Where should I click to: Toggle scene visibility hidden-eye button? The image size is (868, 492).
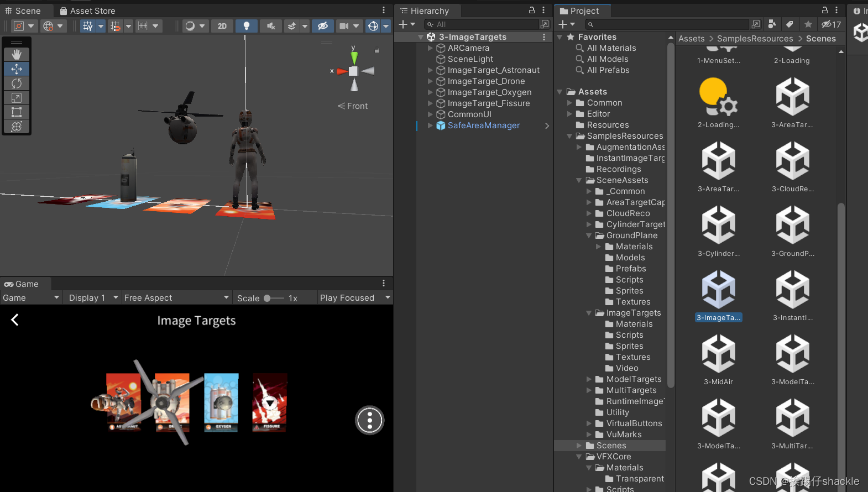(x=323, y=26)
